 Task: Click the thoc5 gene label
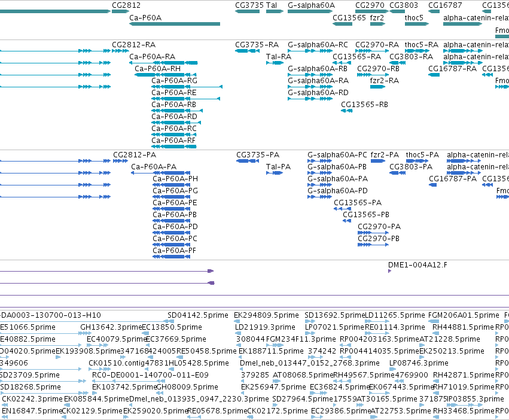coord(414,17)
